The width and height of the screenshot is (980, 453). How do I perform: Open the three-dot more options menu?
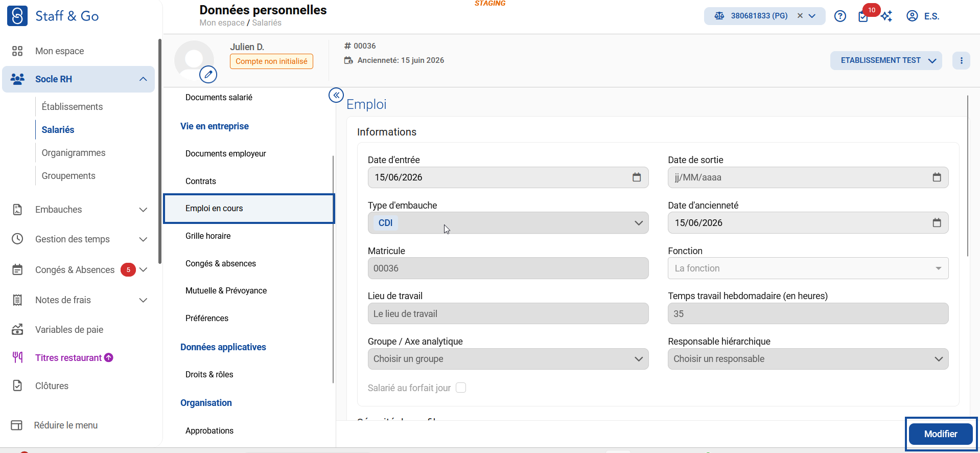tap(961, 60)
